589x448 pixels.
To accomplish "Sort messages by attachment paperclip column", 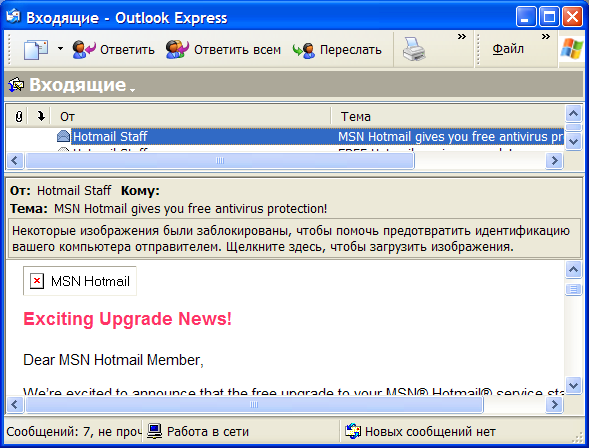I will (x=19, y=116).
